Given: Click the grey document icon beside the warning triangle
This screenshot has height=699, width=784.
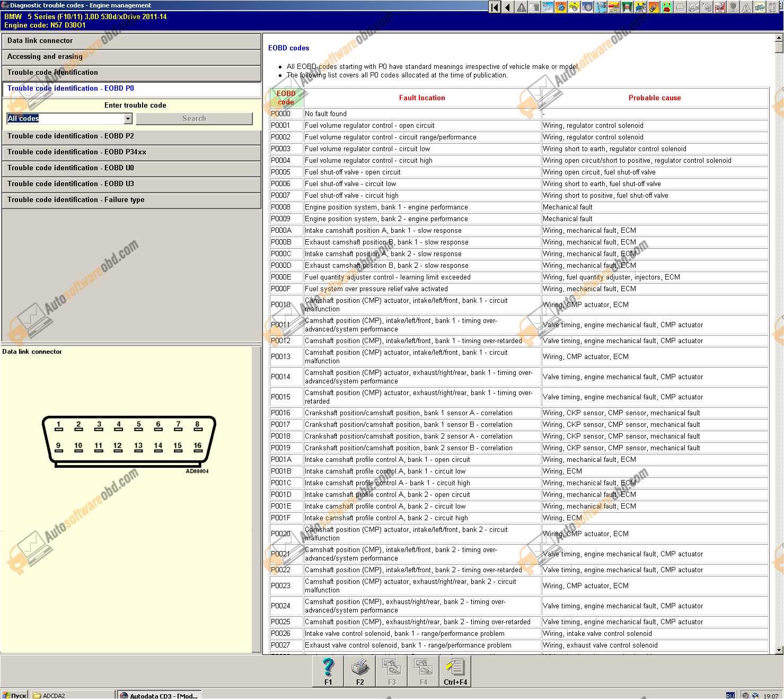Looking at the screenshot, I should click(534, 7).
